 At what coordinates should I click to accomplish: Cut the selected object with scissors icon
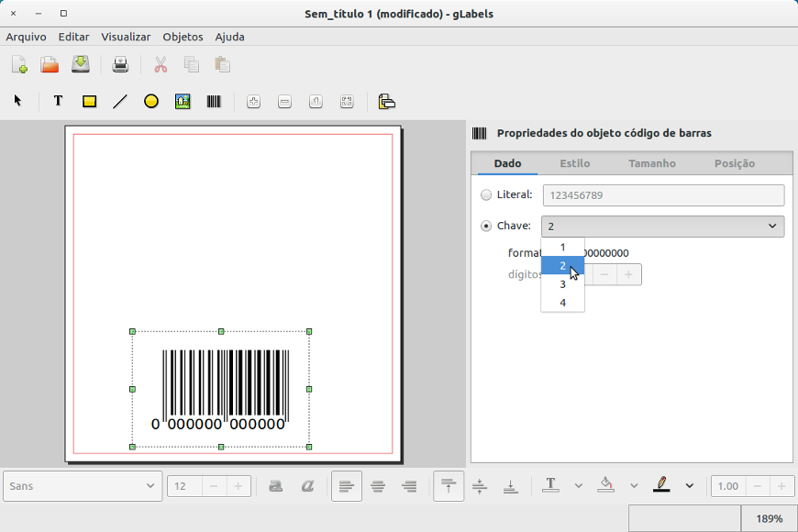tap(161, 64)
